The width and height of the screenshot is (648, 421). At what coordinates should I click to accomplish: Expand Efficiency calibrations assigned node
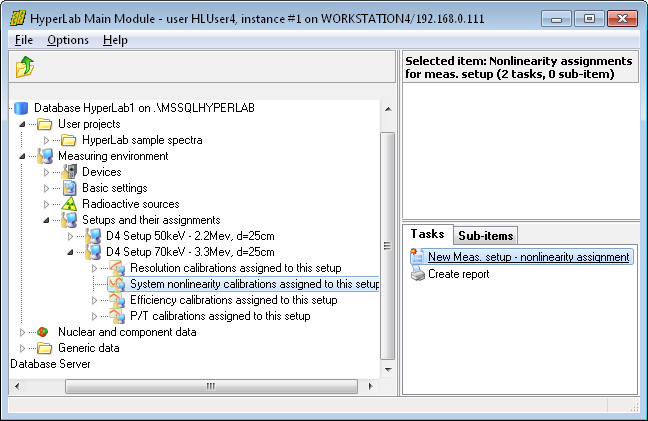[94, 300]
